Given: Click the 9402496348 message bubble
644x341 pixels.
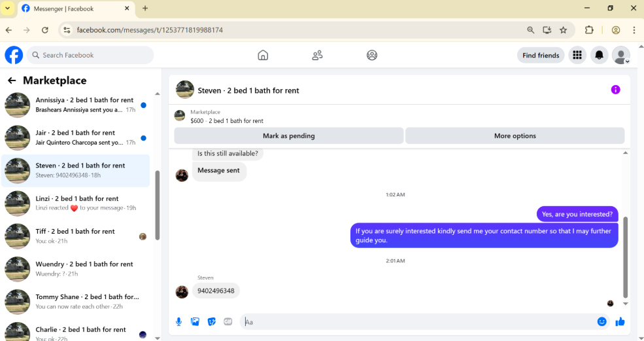Looking at the screenshot, I should pos(216,291).
